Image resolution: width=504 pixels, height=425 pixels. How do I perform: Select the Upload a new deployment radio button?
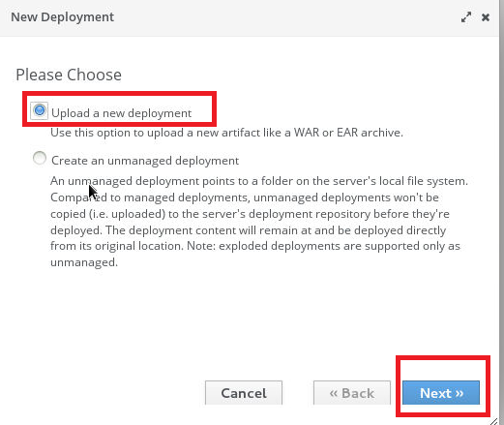40,110
